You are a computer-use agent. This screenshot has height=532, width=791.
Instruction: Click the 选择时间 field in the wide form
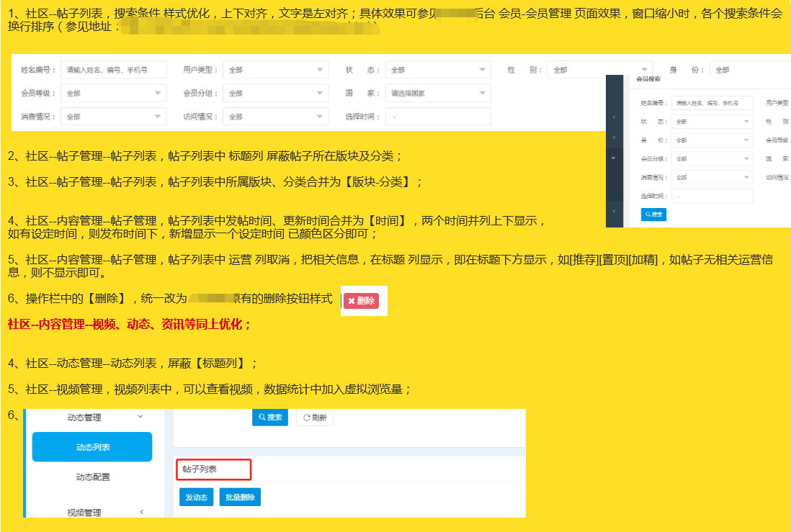437,116
